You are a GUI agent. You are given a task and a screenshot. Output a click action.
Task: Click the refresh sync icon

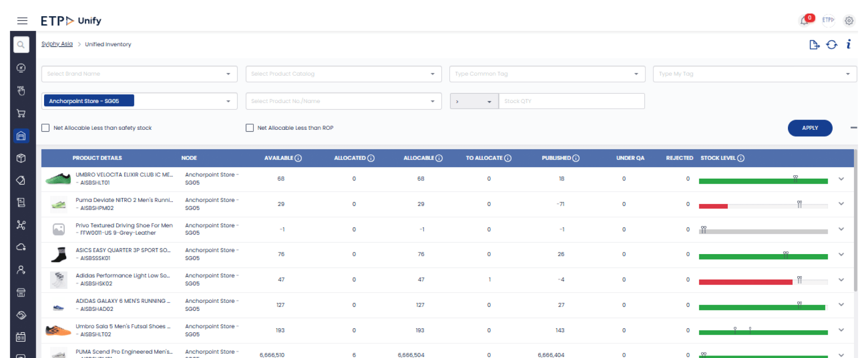pos(832,45)
